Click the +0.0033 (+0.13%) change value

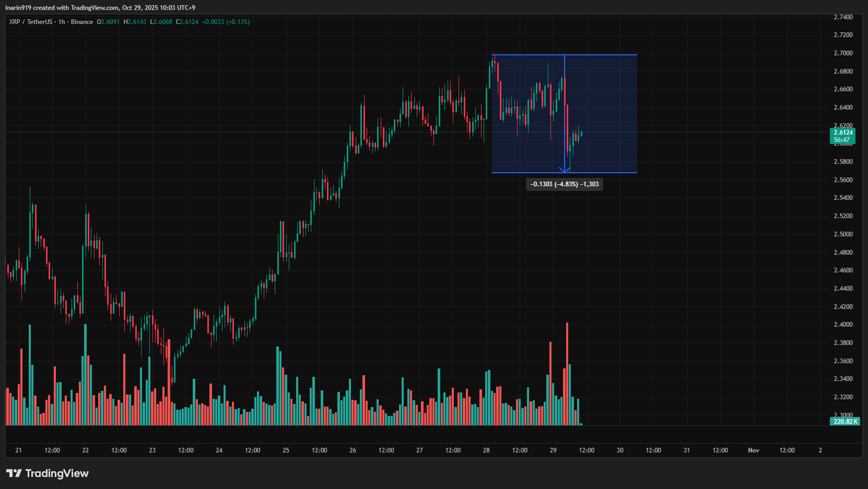(226, 22)
